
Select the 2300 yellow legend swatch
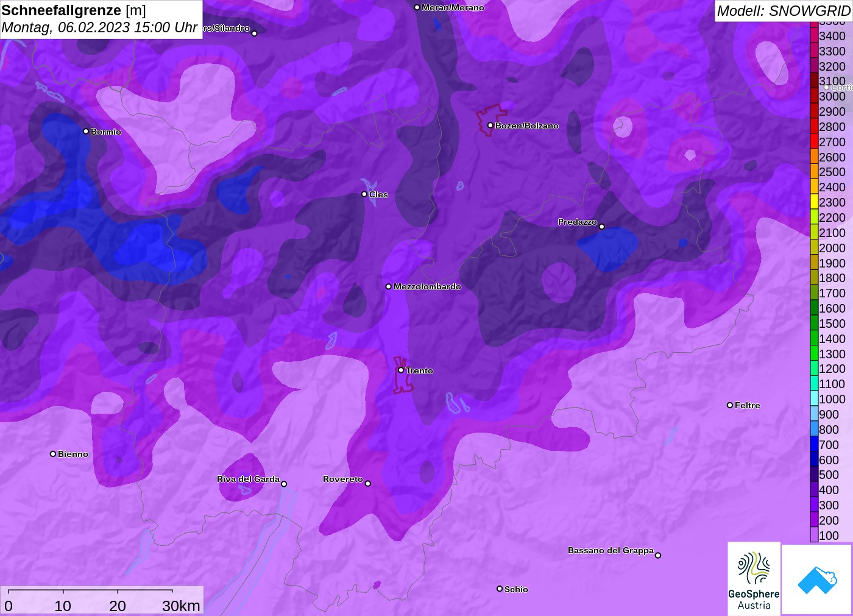tap(814, 202)
